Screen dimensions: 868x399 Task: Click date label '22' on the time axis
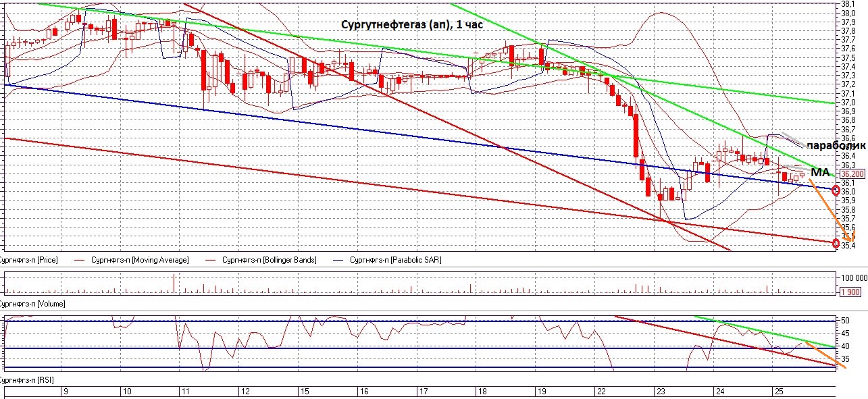pyautogui.click(x=601, y=392)
